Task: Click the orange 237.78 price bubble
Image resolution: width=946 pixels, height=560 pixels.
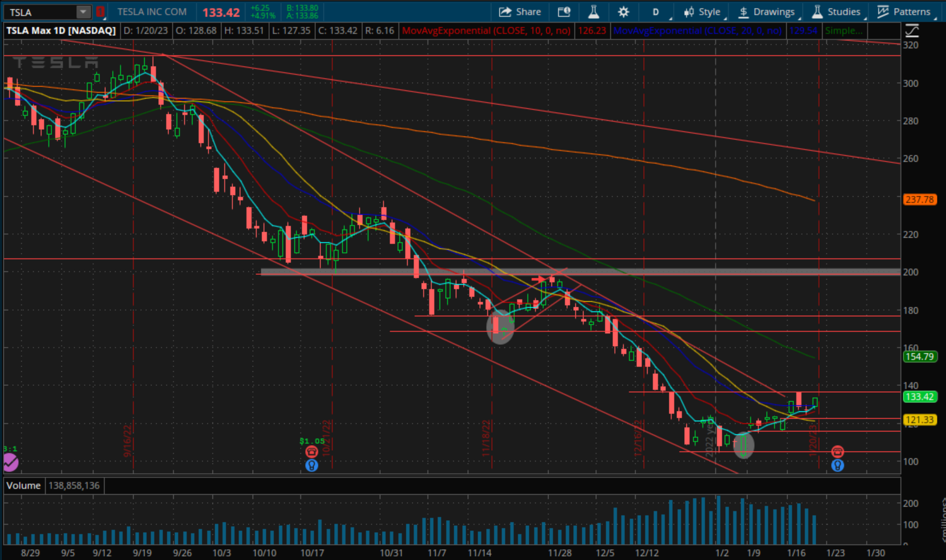Action: 920,200
